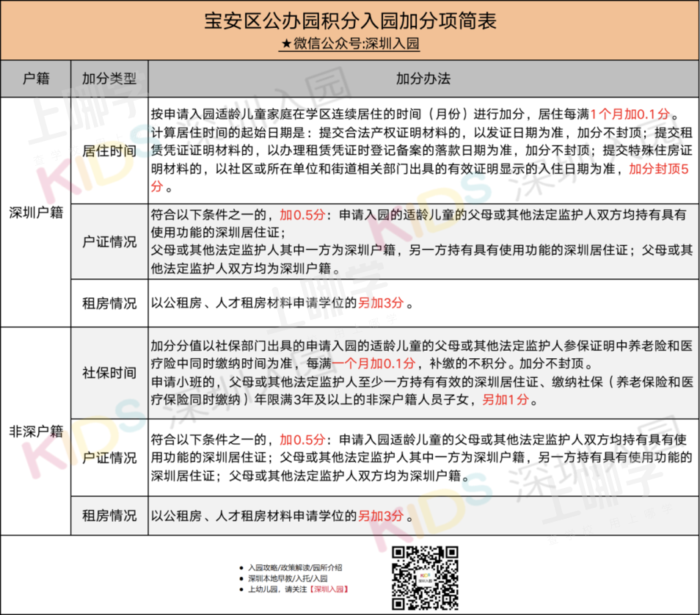Screen dimensions: 700x615
Task: Click the 深圳户籍 row group cell
Action: point(36,212)
